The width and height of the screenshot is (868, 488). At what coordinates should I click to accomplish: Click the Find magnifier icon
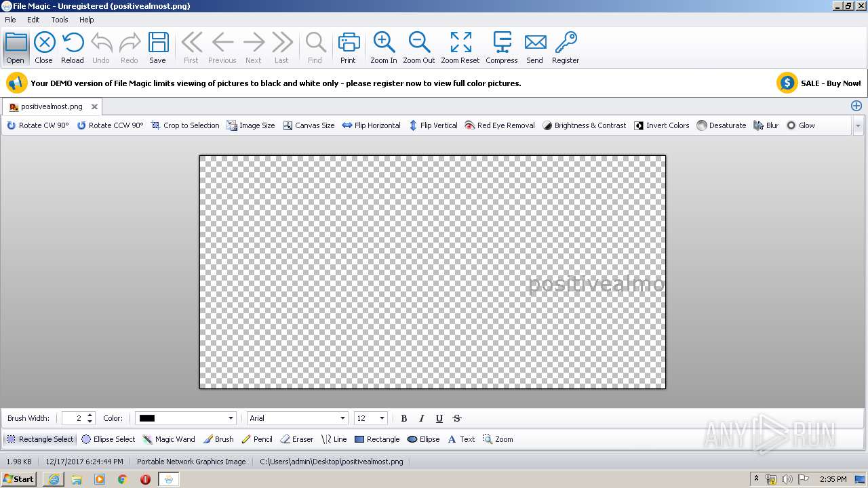(x=315, y=48)
